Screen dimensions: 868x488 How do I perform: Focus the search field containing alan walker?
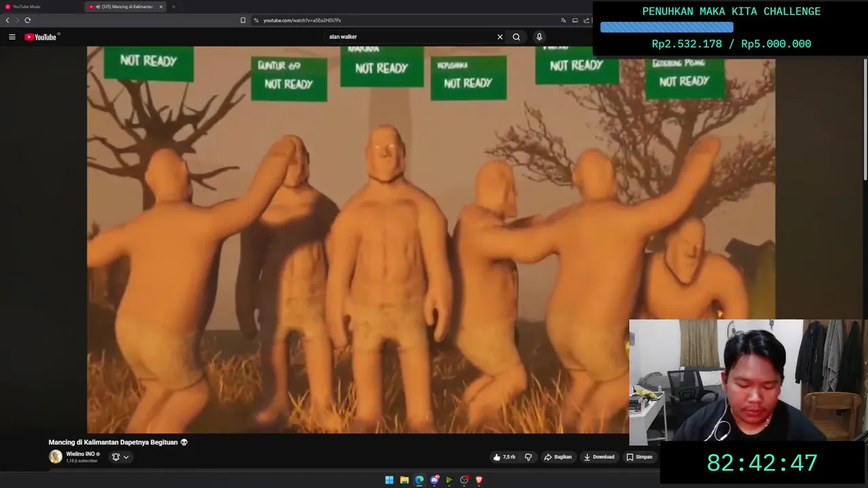tap(410, 37)
